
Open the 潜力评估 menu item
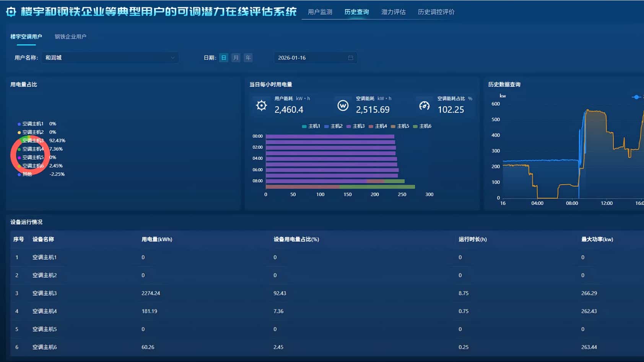click(x=393, y=11)
